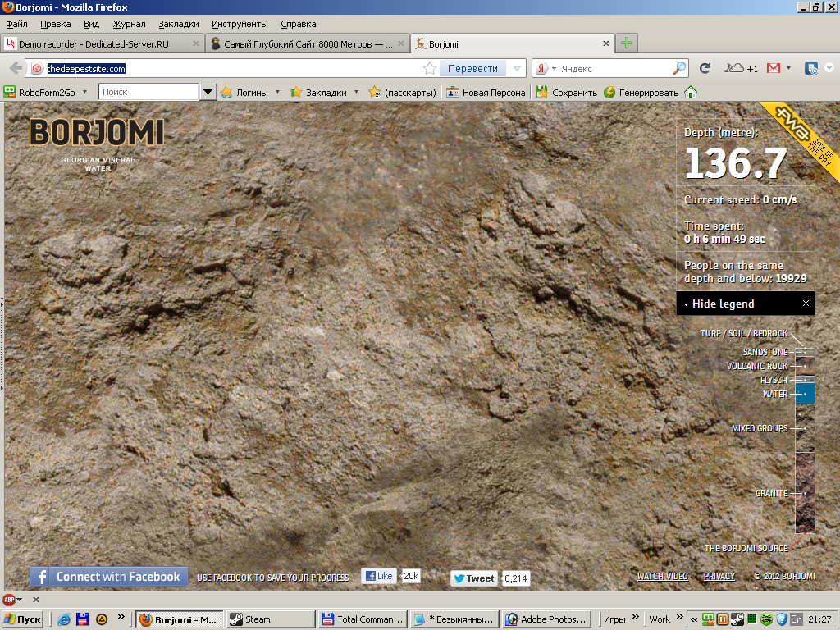Click the rightmost toolbar translator icon
The image size is (840, 630).
pos(811,68)
